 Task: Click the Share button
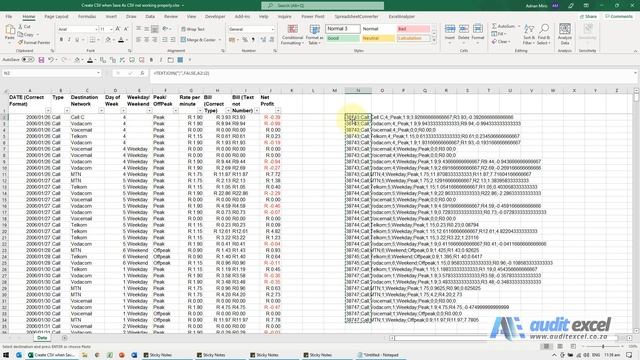click(588, 17)
